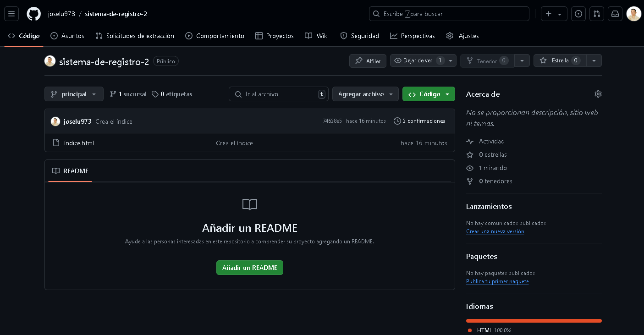Click the tag icon next to etiquetas
644x335 pixels.
point(155,94)
